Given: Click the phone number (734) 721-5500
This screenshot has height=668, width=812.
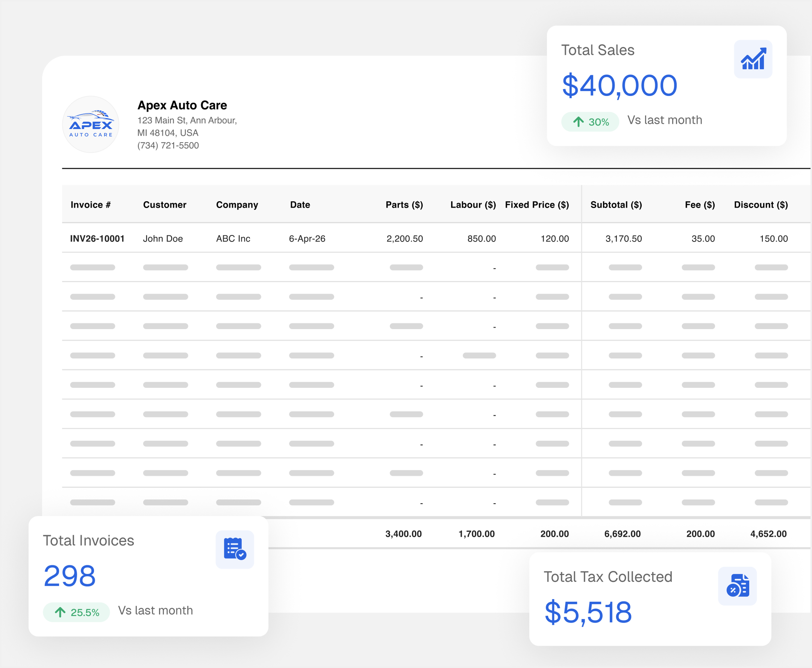Looking at the screenshot, I should point(168,146).
